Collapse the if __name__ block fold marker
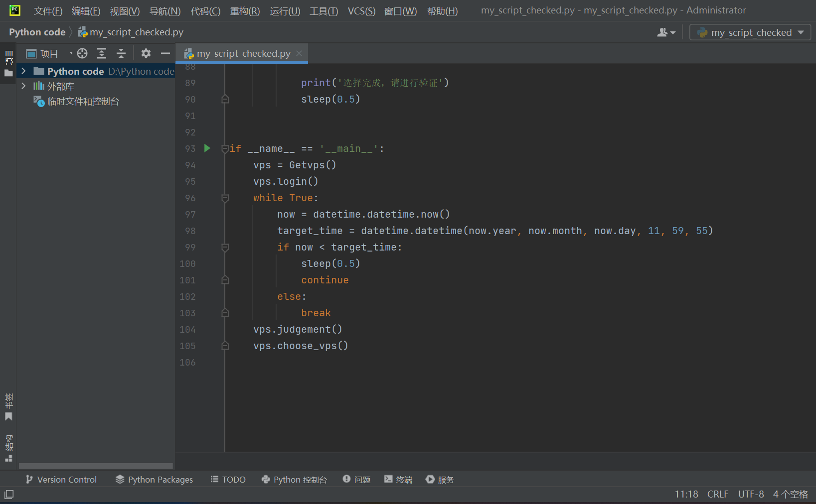This screenshot has width=816, height=504. point(225,148)
